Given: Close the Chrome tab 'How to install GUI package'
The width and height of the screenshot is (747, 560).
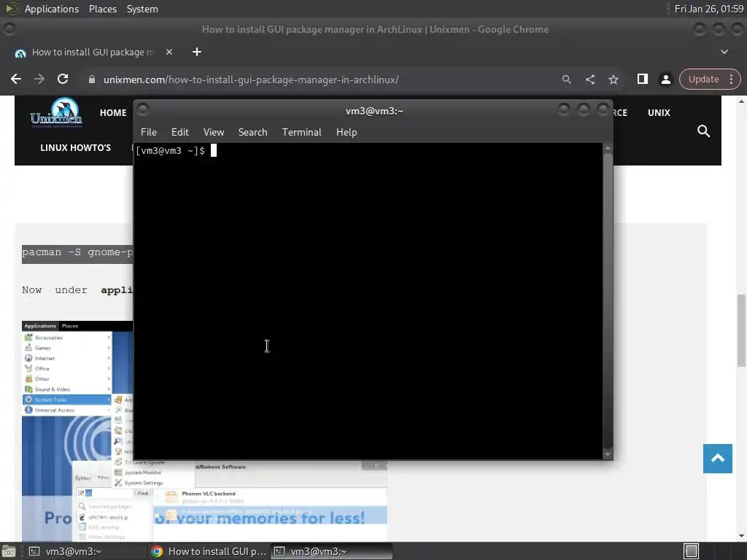Looking at the screenshot, I should 169,52.
